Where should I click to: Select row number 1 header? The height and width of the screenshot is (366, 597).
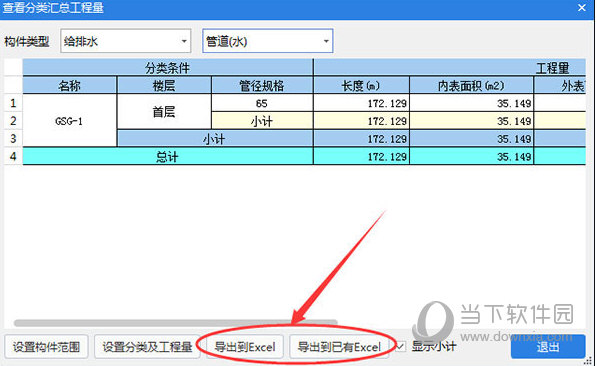coord(13,103)
